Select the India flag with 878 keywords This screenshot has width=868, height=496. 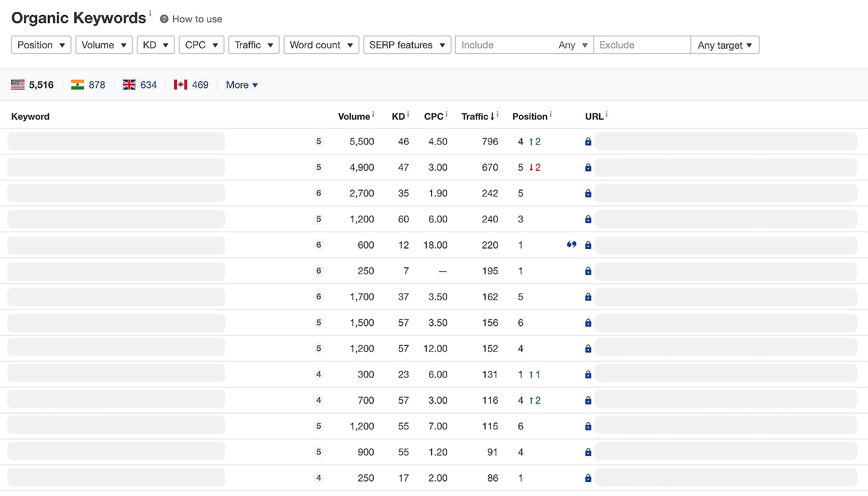click(78, 85)
